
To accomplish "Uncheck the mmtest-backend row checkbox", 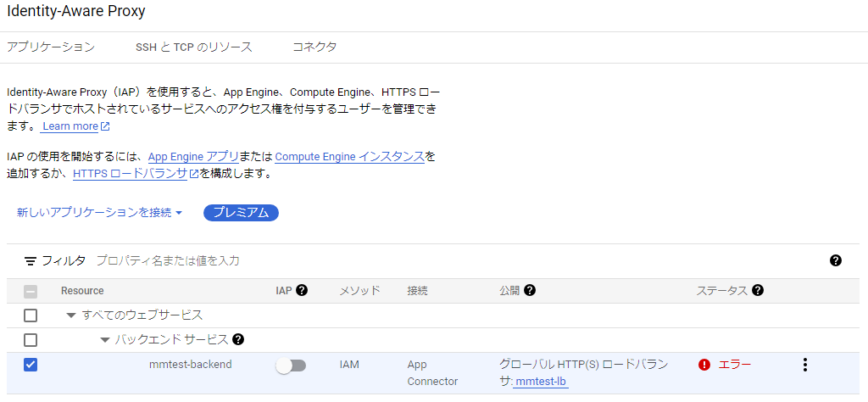I will (31, 365).
